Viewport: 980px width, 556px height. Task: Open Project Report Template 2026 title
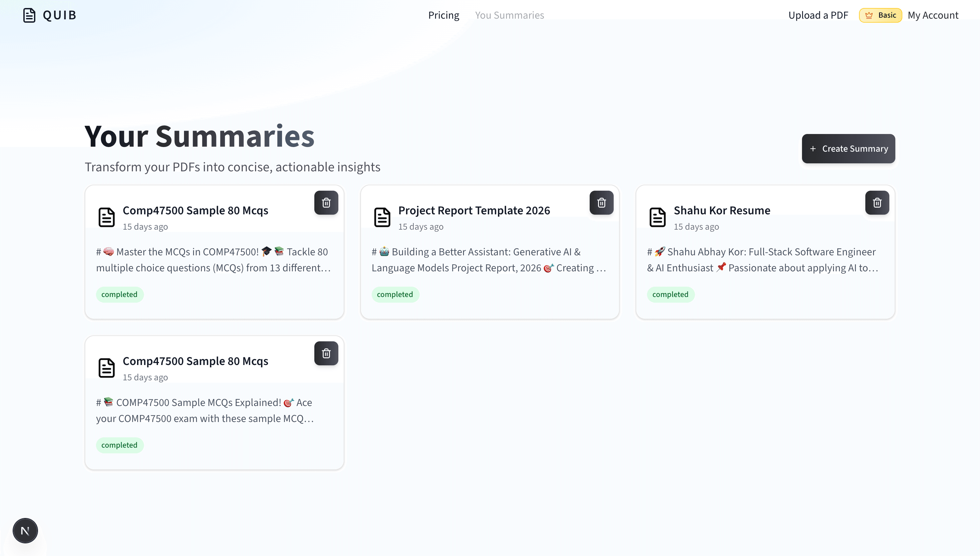pos(474,210)
